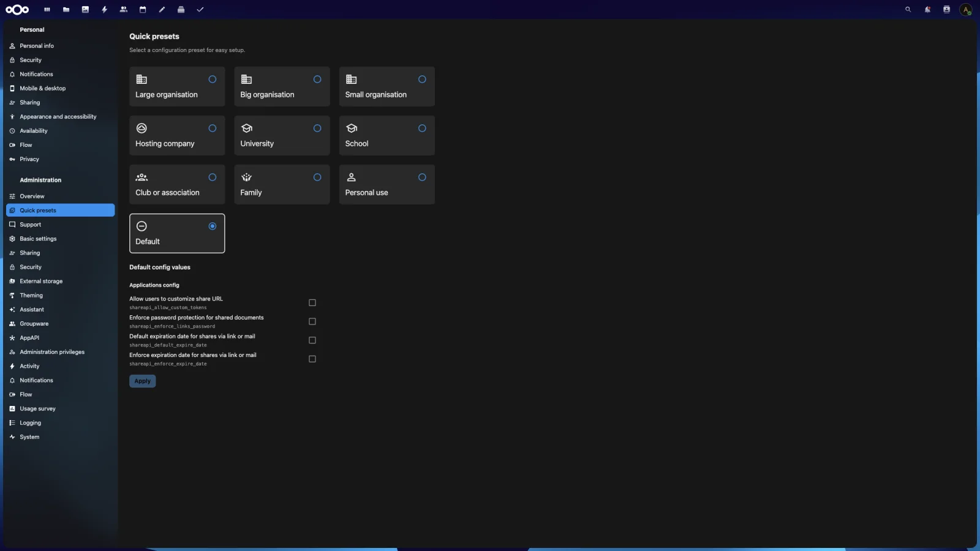Select the University preset

tap(282, 135)
